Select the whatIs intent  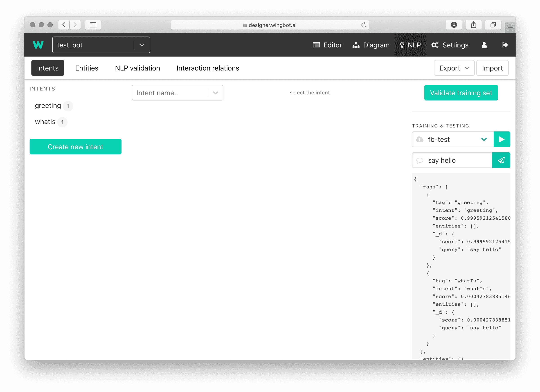point(45,122)
